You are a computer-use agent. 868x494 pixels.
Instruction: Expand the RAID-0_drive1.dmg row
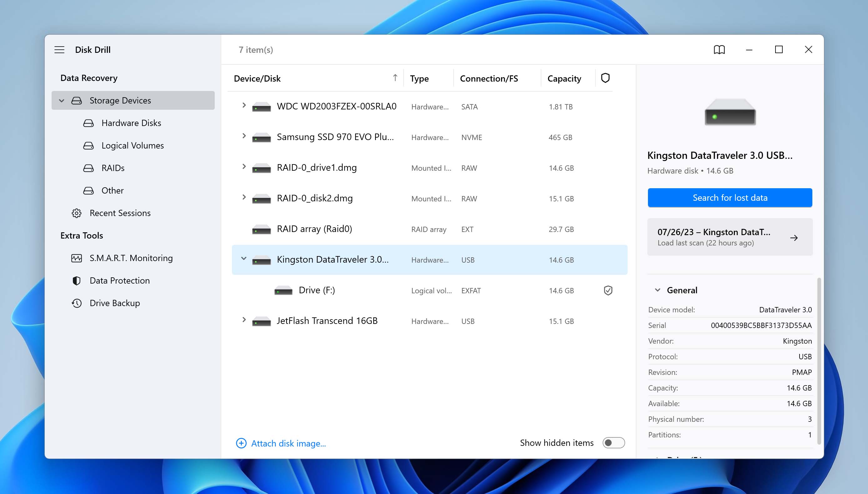[243, 166]
